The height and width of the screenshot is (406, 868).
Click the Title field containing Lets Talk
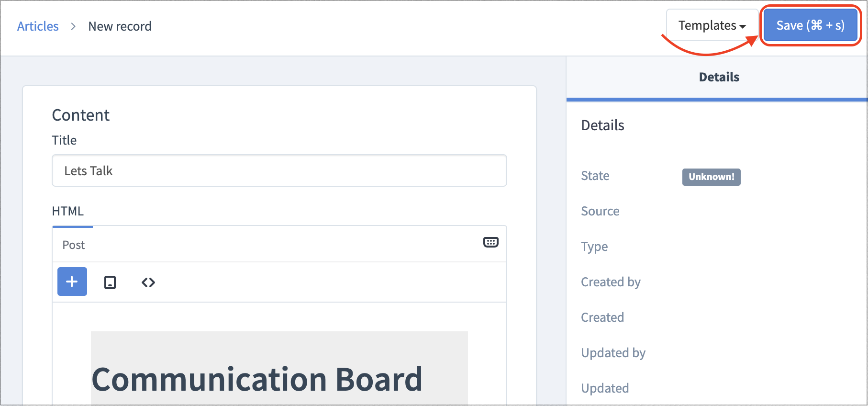(279, 170)
